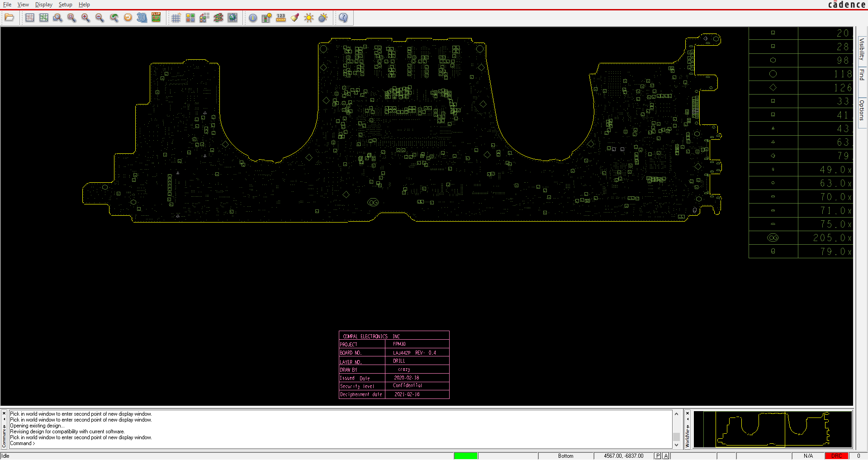This screenshot has width=868, height=460.
Task: Click the Refresh redraw circular icon
Action: click(x=128, y=18)
